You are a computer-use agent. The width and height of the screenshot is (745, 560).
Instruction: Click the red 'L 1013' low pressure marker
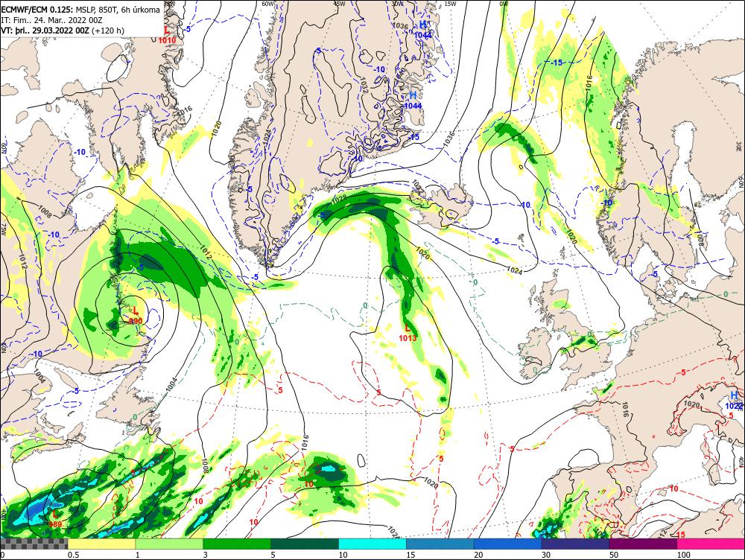[408, 332]
